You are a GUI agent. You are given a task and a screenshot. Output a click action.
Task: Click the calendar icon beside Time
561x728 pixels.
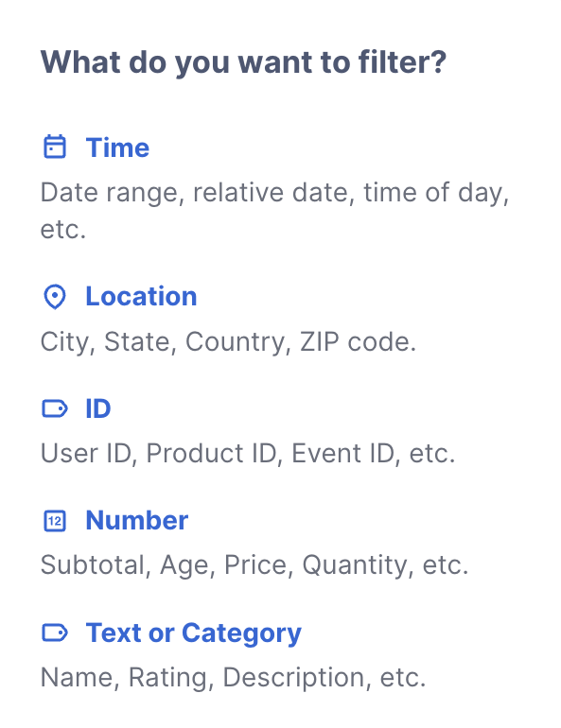[x=55, y=147]
